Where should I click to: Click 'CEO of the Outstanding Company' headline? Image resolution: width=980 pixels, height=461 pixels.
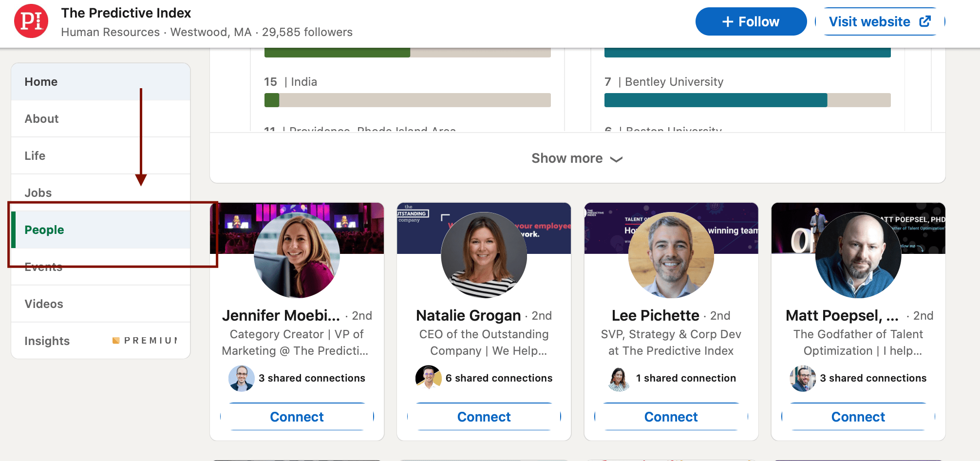tap(484, 343)
